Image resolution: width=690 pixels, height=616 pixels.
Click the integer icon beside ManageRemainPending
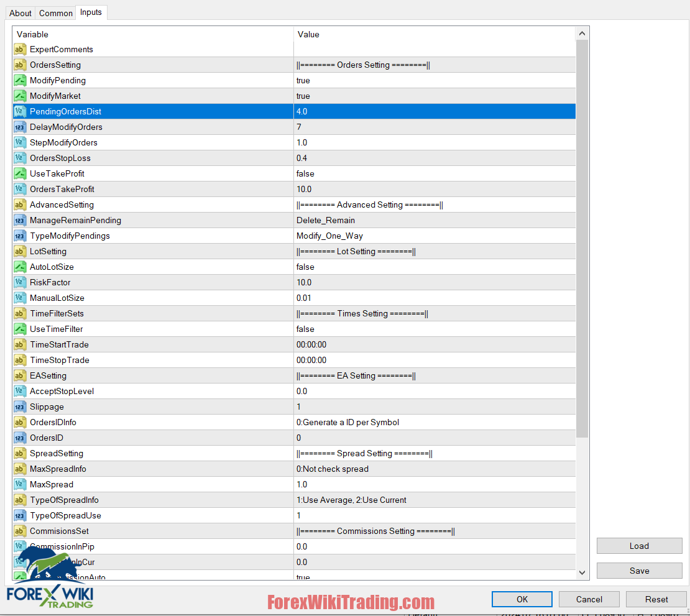(20, 221)
